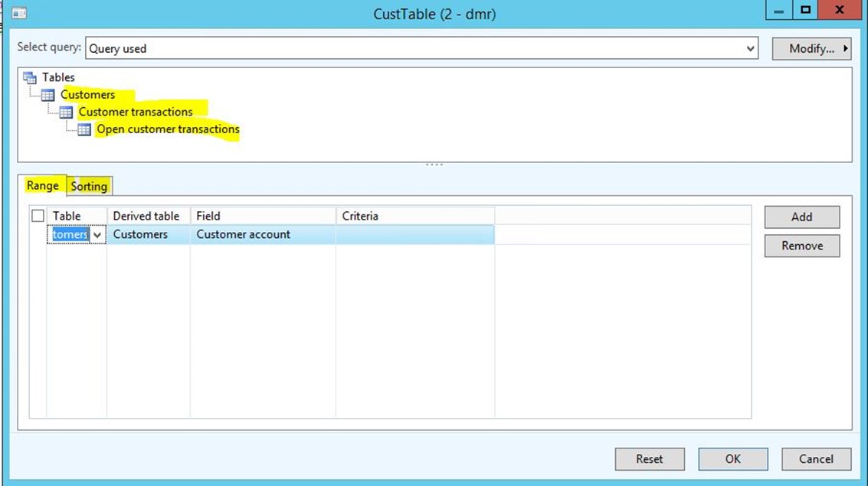Maximize the CustTable window
Image resolution: width=868 pixels, height=486 pixels.
coord(805,10)
